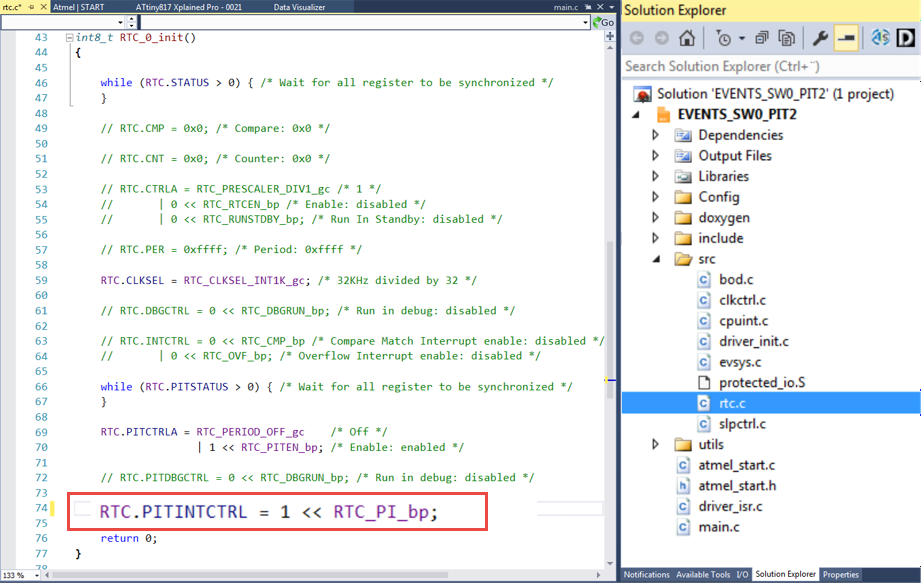Switch to the Notifications panel tab
The image size is (921, 583).
pos(647,575)
